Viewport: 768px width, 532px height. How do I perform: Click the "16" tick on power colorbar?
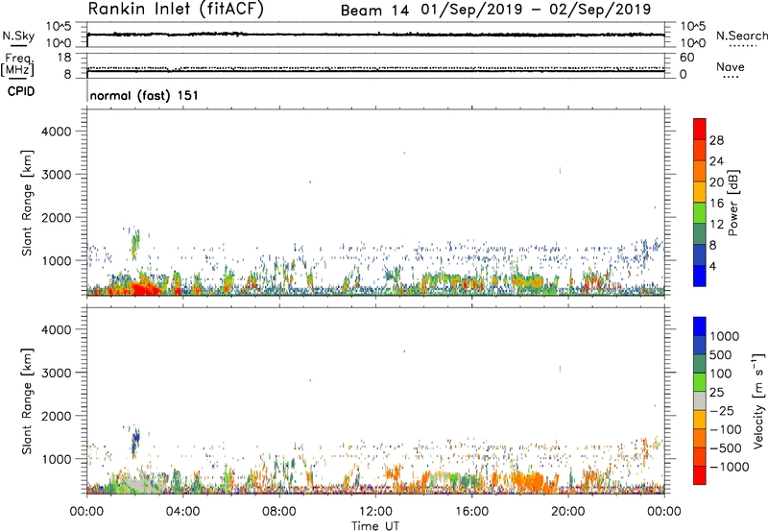pyautogui.click(x=716, y=204)
